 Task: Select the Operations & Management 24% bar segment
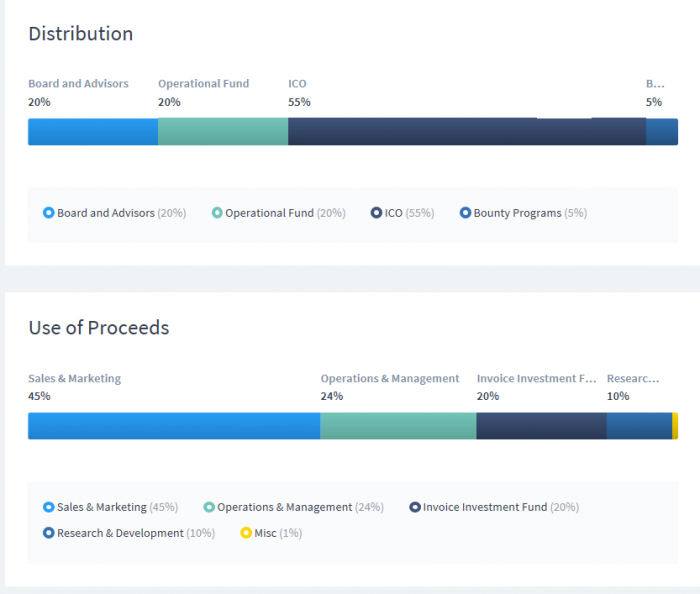tap(398, 426)
